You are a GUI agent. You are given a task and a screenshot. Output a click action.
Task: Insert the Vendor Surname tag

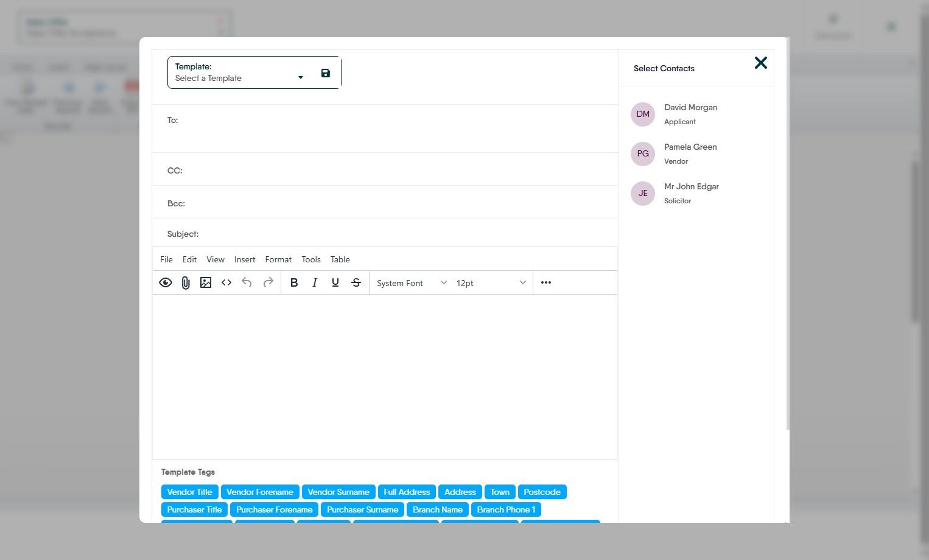tap(338, 492)
